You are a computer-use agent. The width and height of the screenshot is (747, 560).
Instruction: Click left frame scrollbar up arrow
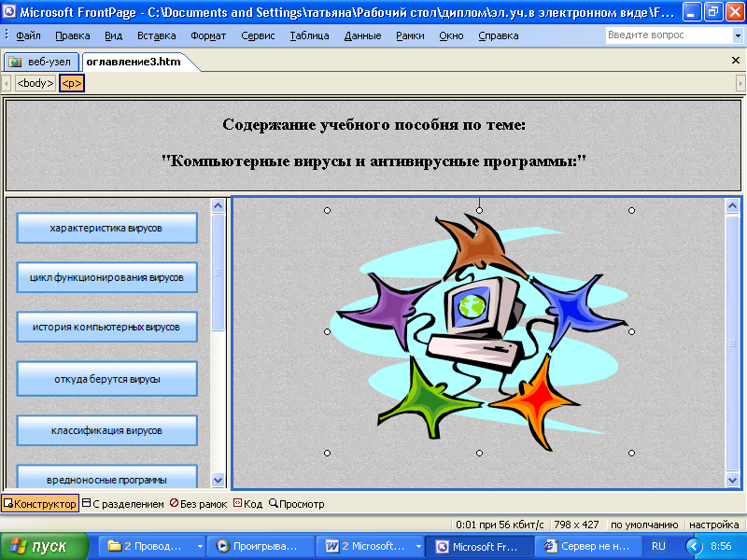tap(218, 205)
